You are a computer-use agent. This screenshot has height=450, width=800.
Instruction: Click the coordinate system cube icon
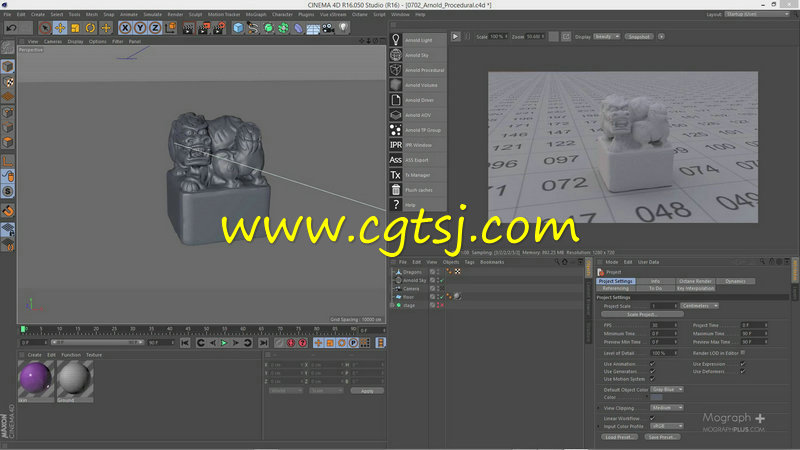point(170,28)
